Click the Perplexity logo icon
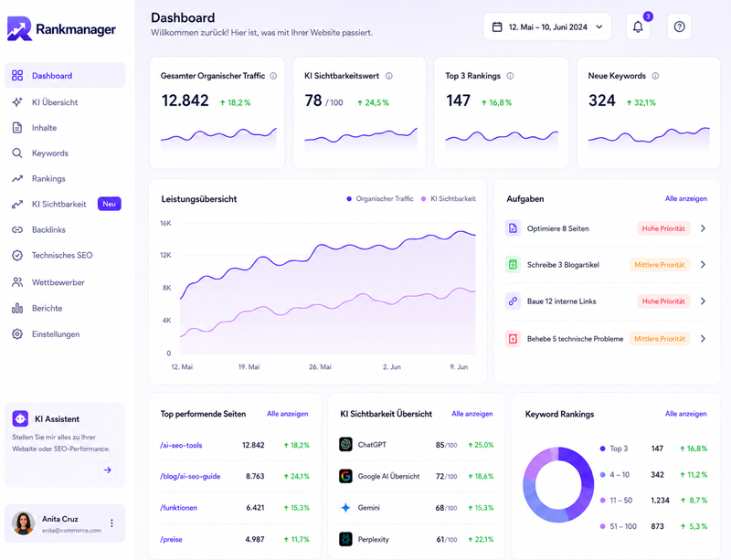 [x=345, y=539]
